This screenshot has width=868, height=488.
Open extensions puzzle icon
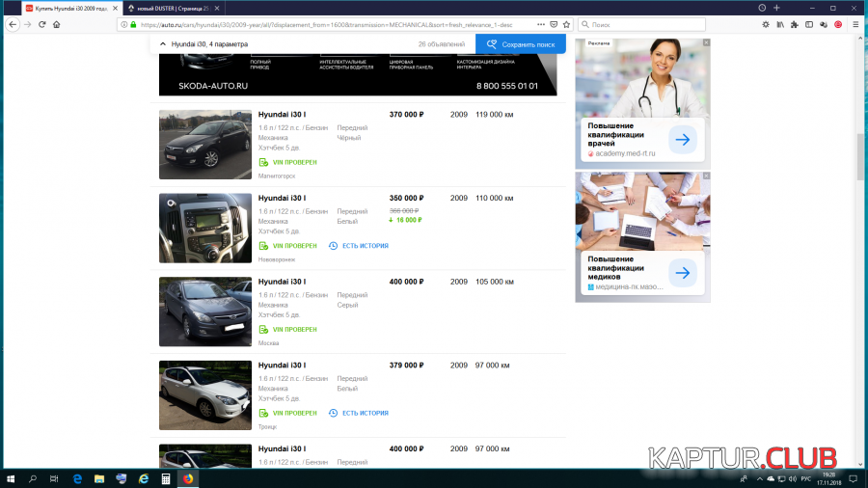(x=795, y=24)
